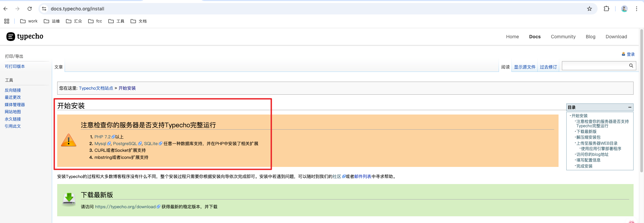Reload the page with the refresh icon
The image size is (644, 223).
(30, 9)
